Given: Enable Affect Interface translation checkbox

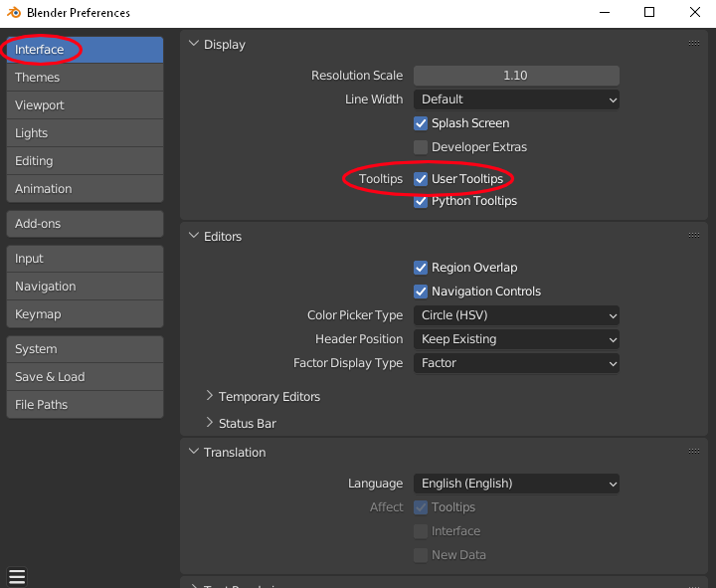Looking at the screenshot, I should pos(421,531).
